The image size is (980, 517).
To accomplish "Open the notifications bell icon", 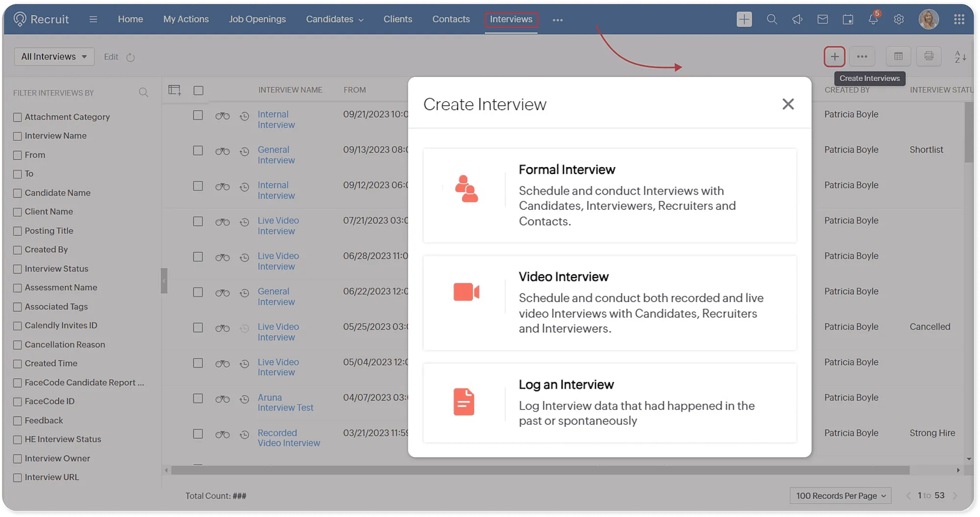I will (873, 20).
